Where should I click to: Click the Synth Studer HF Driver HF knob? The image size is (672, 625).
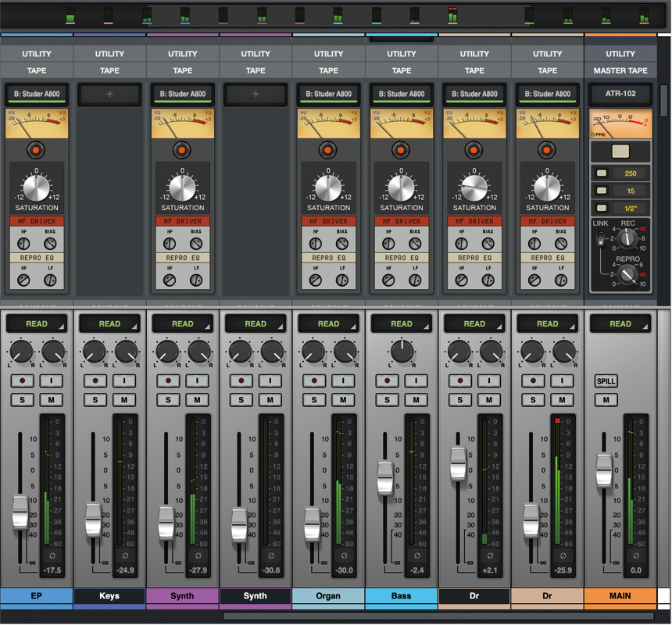point(170,244)
